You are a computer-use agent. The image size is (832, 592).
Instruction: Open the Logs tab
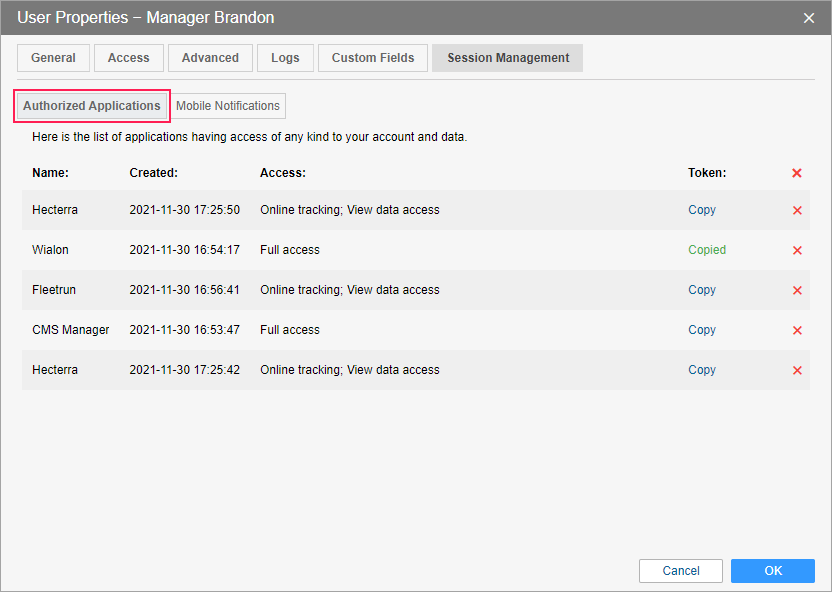(285, 58)
